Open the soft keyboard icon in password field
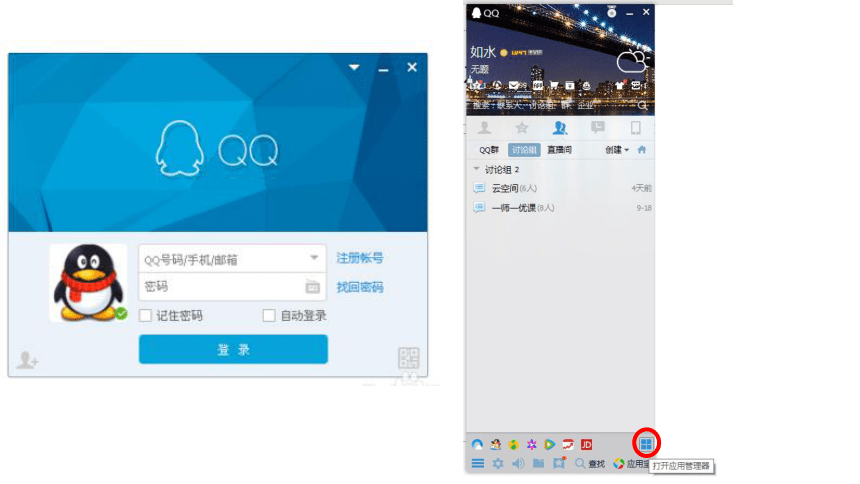 click(x=313, y=286)
